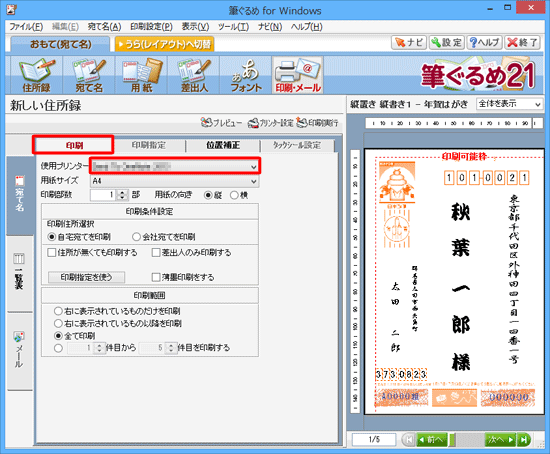Open the 使用プリンター printer dropdown

(x=175, y=166)
